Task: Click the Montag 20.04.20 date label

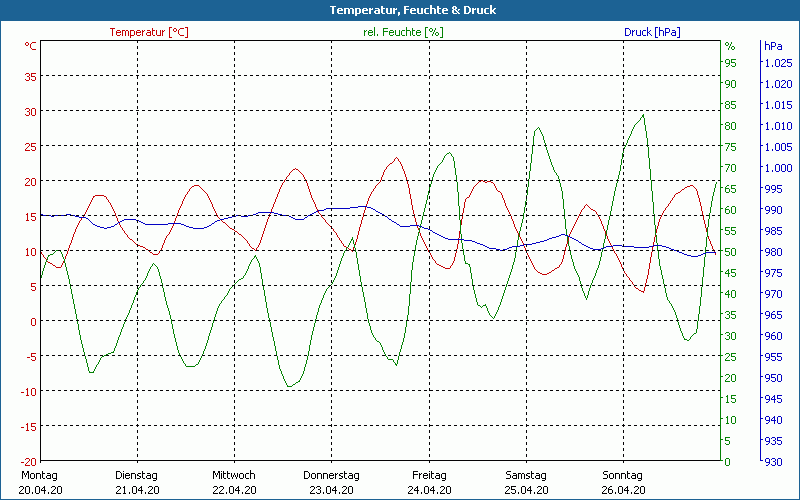Action: [x=39, y=482]
